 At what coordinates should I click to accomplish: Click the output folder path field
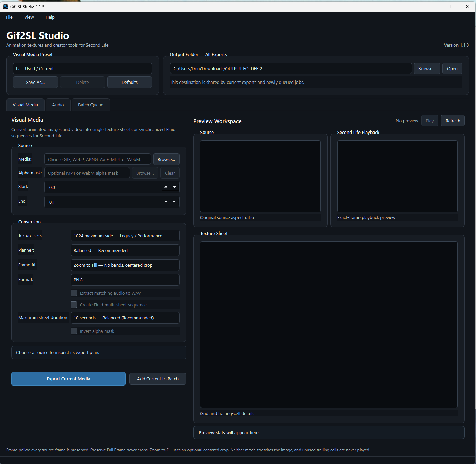pos(291,68)
